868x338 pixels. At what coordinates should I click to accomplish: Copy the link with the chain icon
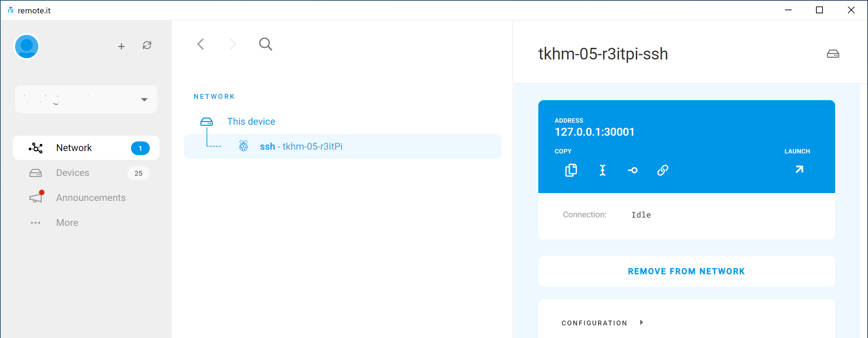click(x=663, y=170)
